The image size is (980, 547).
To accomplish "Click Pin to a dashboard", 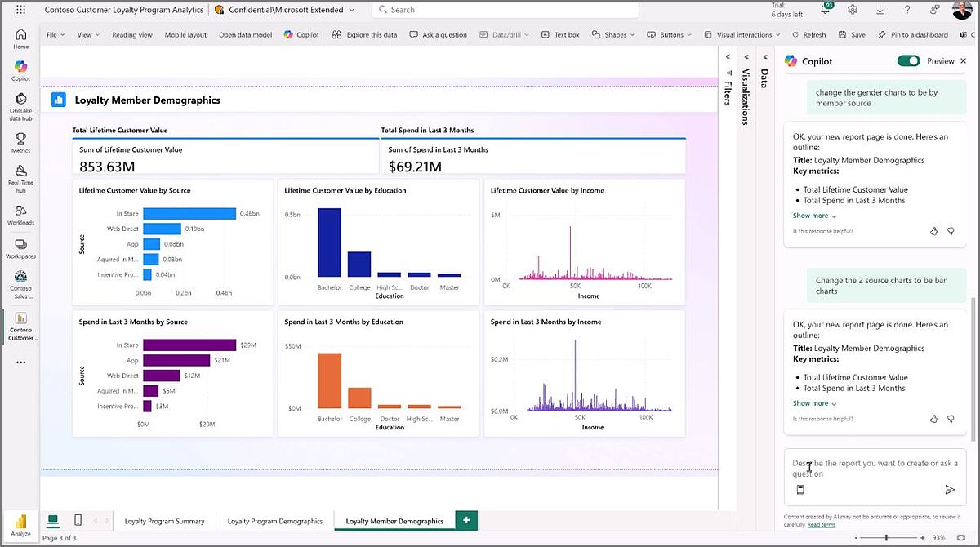I will pos(913,35).
